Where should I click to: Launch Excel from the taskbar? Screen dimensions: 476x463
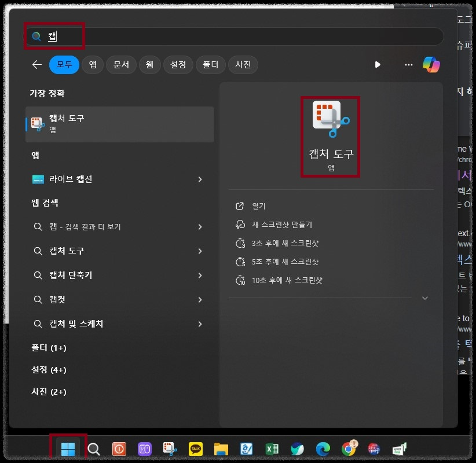pos(271,449)
